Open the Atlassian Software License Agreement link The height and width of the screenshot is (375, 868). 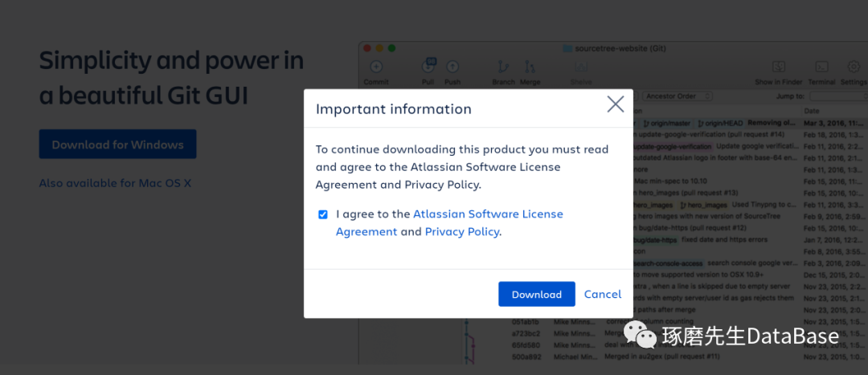[449, 223]
